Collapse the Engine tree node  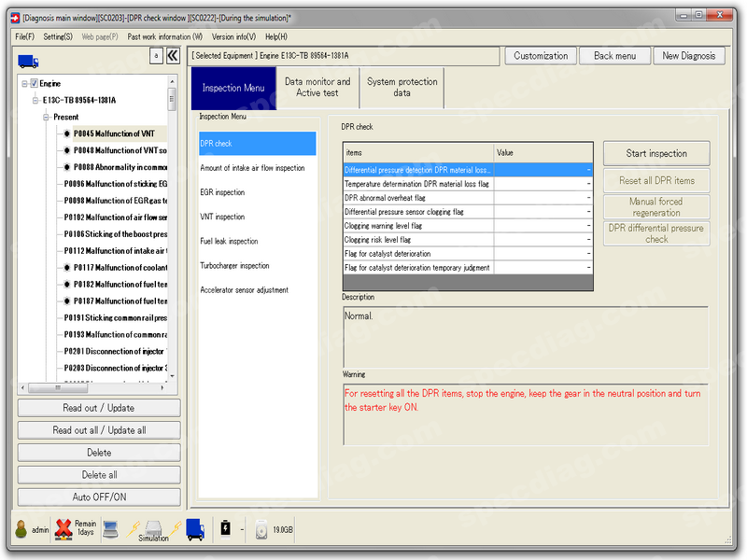pyautogui.click(x=24, y=84)
